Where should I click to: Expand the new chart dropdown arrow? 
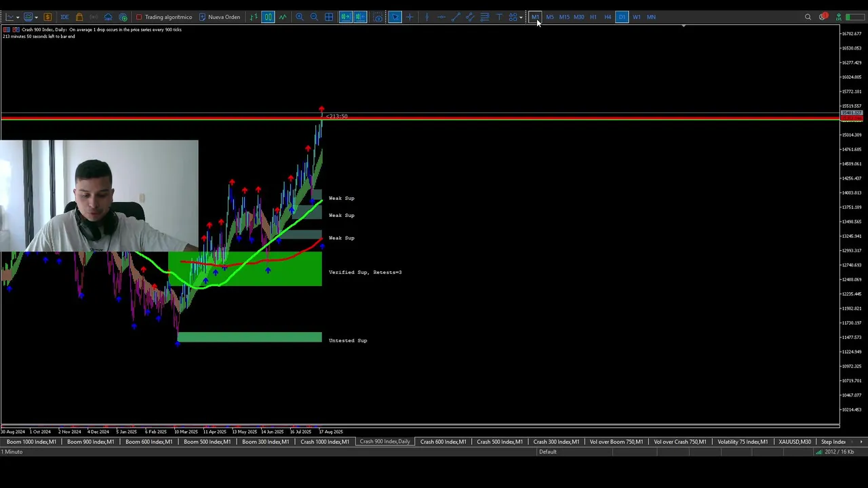click(x=18, y=17)
